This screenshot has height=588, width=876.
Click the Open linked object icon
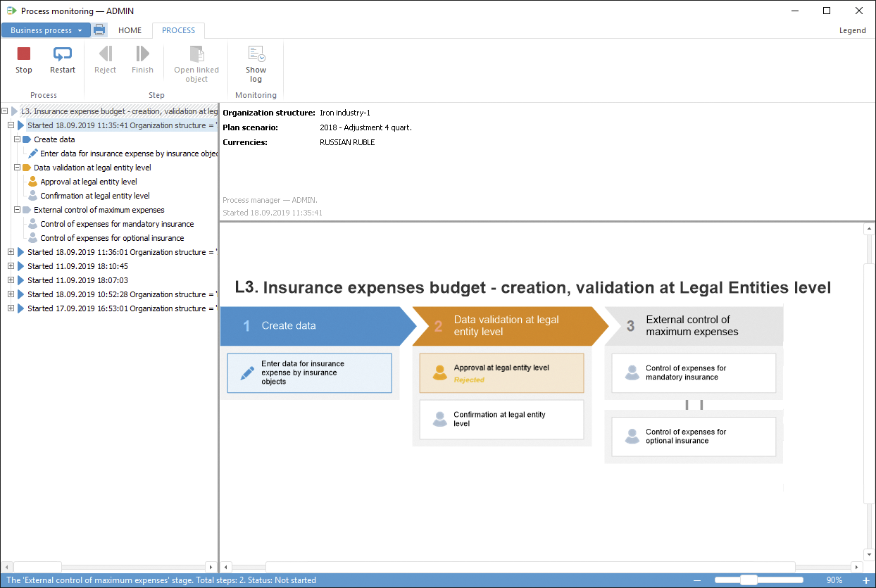196,54
